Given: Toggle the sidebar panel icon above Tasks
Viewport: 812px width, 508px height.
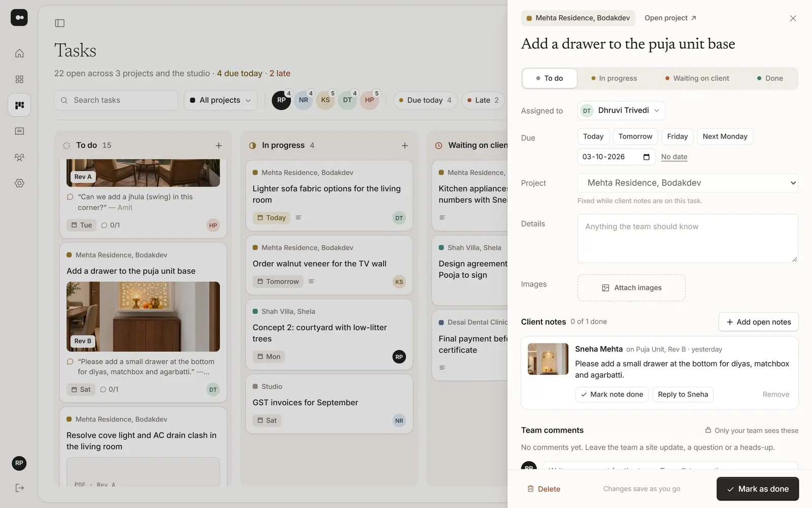Looking at the screenshot, I should pos(60,23).
